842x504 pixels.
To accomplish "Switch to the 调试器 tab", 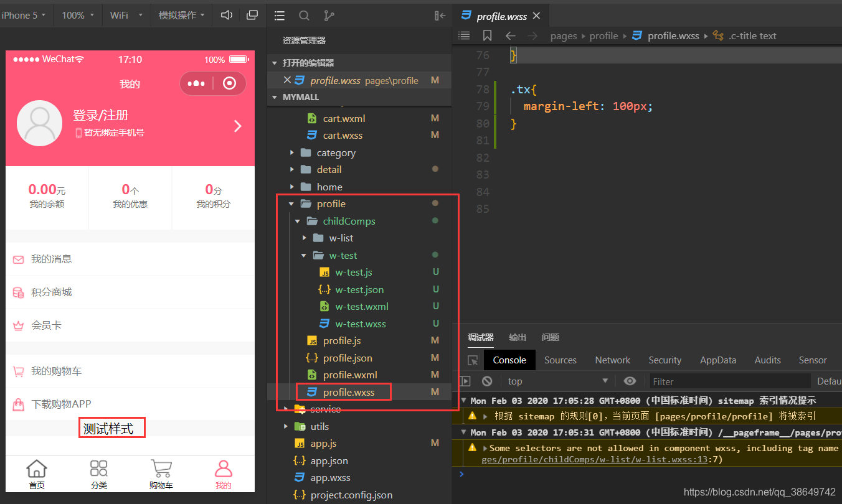I will (x=480, y=337).
